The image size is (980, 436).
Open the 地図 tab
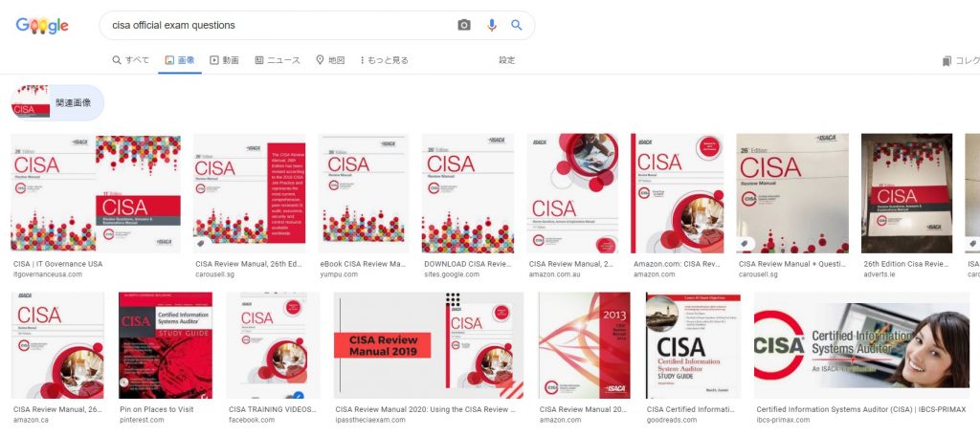click(x=330, y=60)
